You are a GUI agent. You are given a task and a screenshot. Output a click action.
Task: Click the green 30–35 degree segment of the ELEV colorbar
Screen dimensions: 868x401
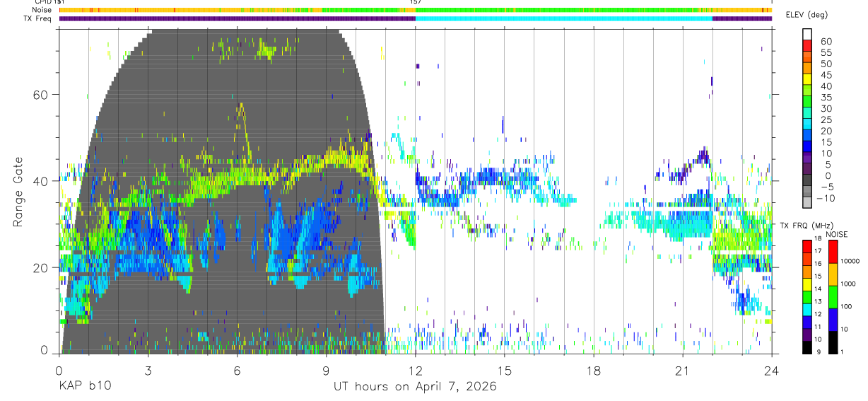pos(808,103)
